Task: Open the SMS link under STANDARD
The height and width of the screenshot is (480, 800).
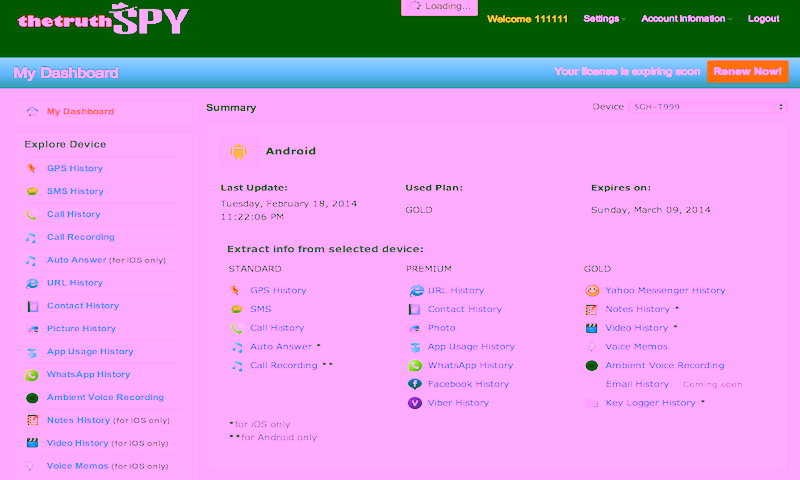Action: click(260, 309)
